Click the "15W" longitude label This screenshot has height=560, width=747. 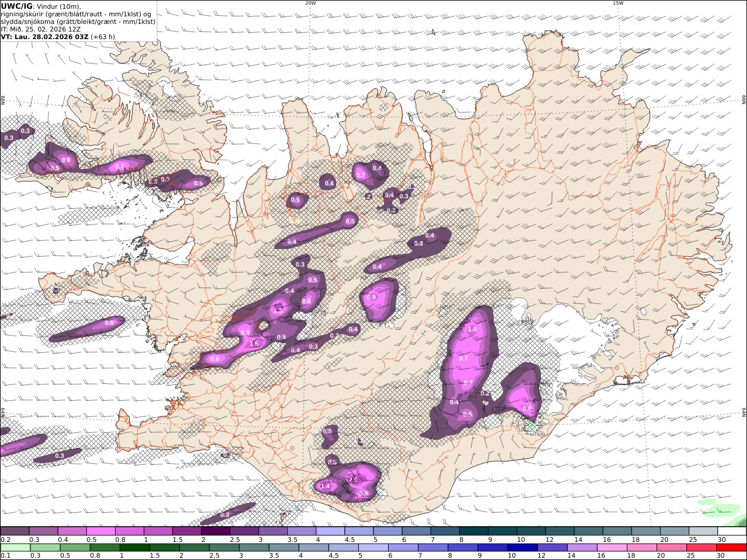pyautogui.click(x=618, y=3)
